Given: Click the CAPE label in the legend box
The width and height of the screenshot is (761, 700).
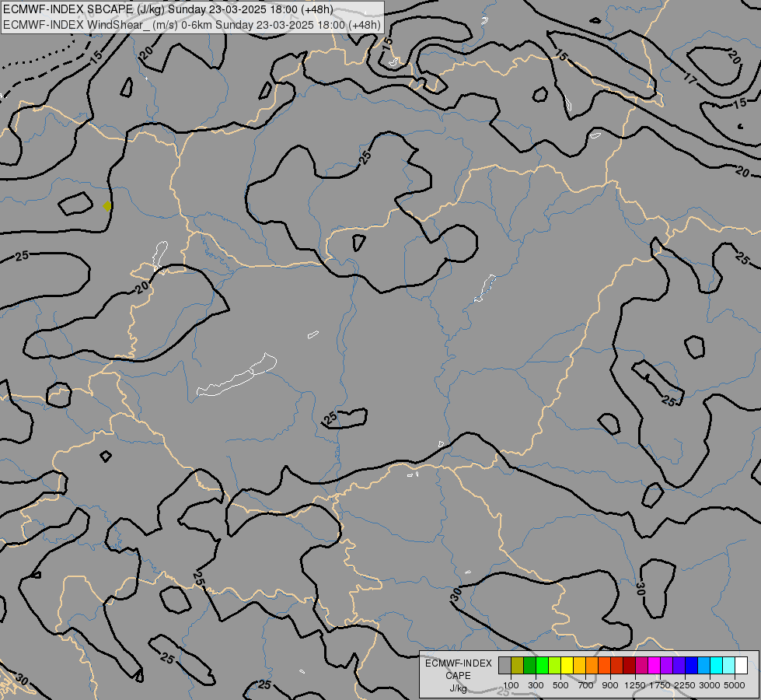Looking at the screenshot, I should 458,676.
